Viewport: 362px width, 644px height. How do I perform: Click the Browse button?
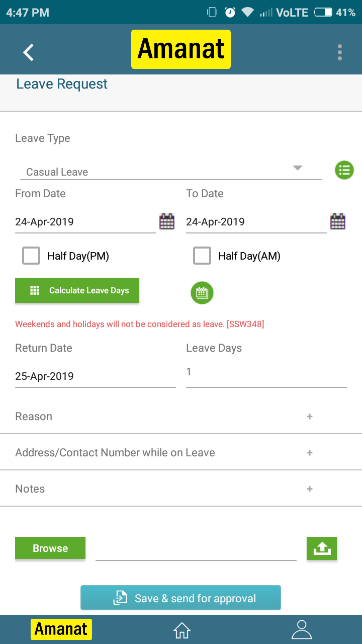[x=50, y=548]
